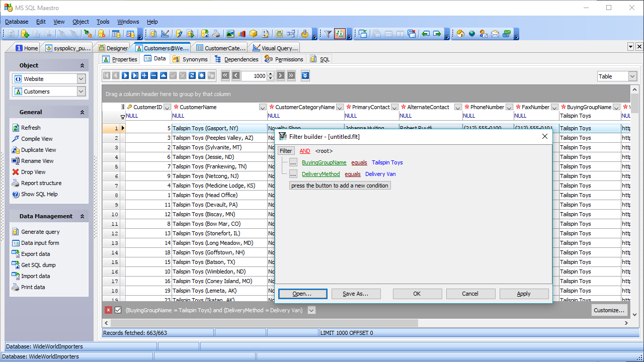Click the yellow cube OLAP toolbar icon
The image size is (644, 362).
coord(254,34)
